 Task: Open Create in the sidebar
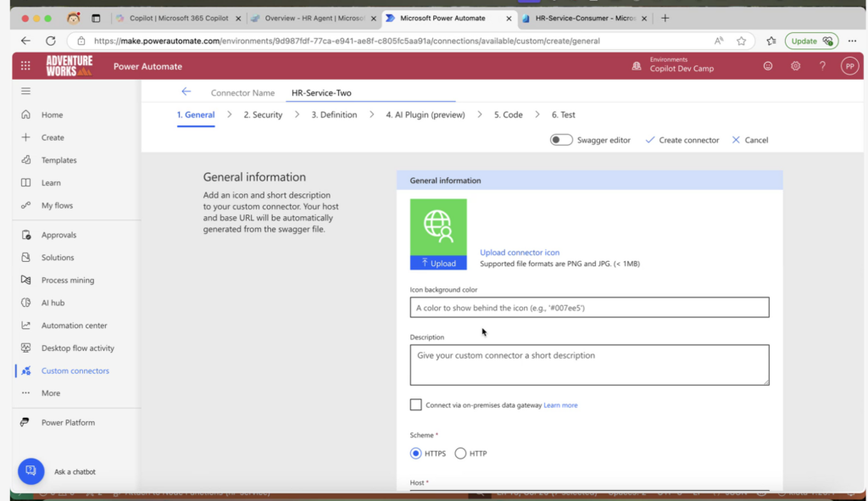click(x=53, y=137)
